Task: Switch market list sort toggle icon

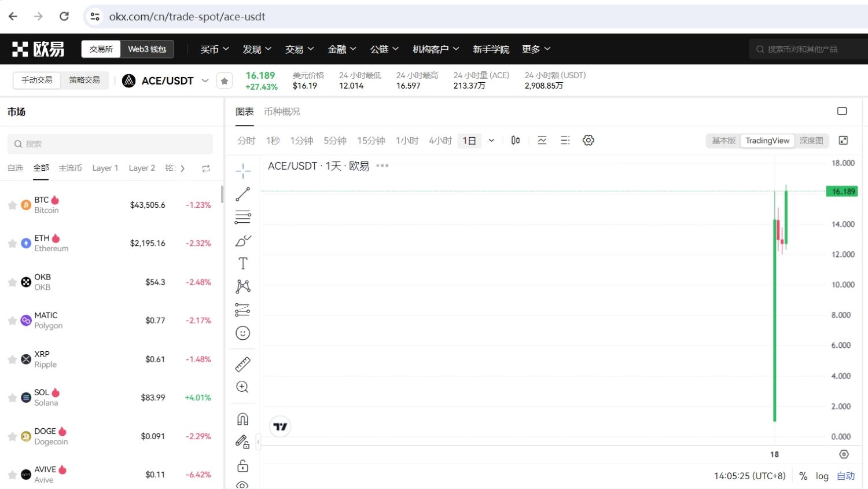Action: coord(205,168)
